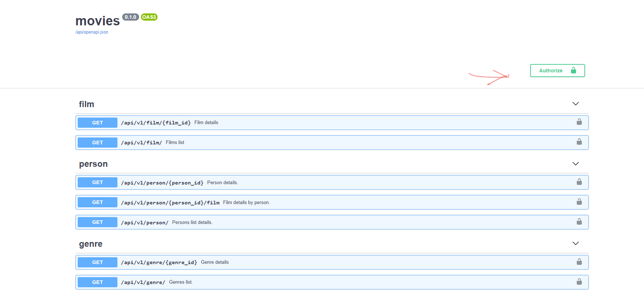Click lock icon on Films list row
Screen dimensions: 644x305
(x=579, y=142)
